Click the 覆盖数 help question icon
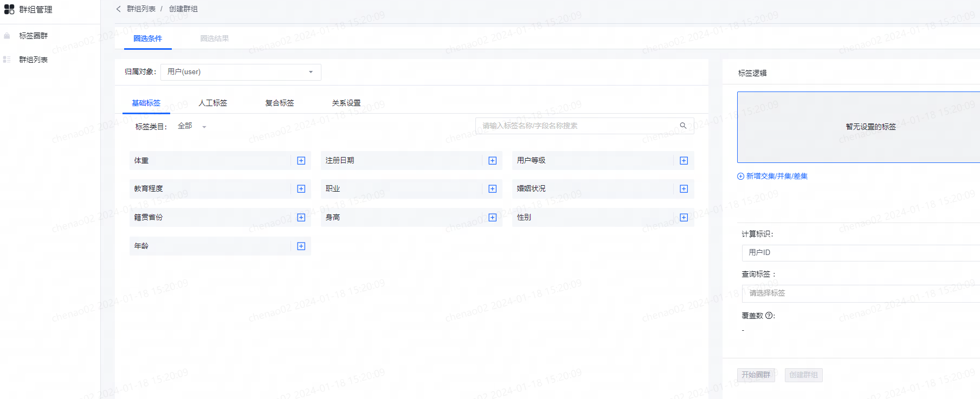 tap(769, 316)
